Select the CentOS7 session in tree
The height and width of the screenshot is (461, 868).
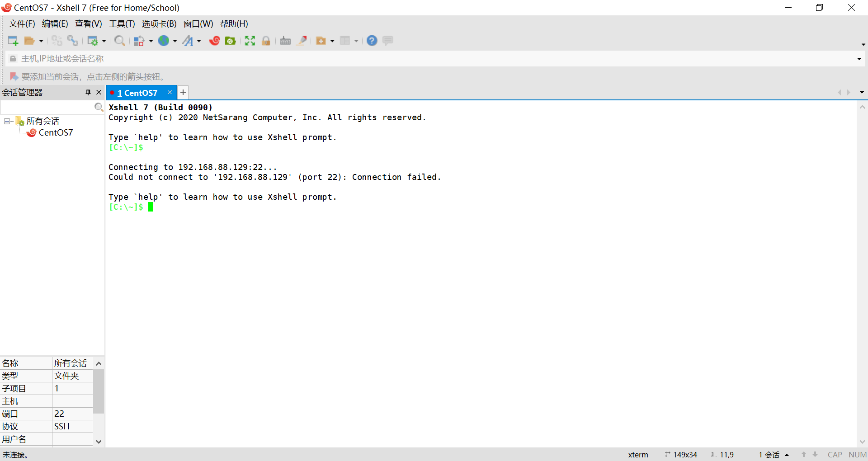pos(56,132)
